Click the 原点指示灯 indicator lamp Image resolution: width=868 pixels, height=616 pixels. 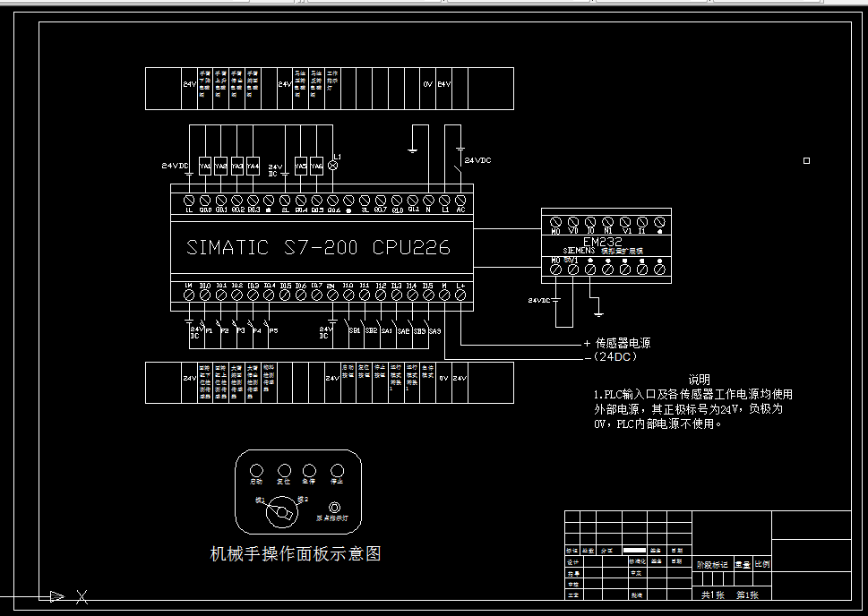[x=334, y=508]
